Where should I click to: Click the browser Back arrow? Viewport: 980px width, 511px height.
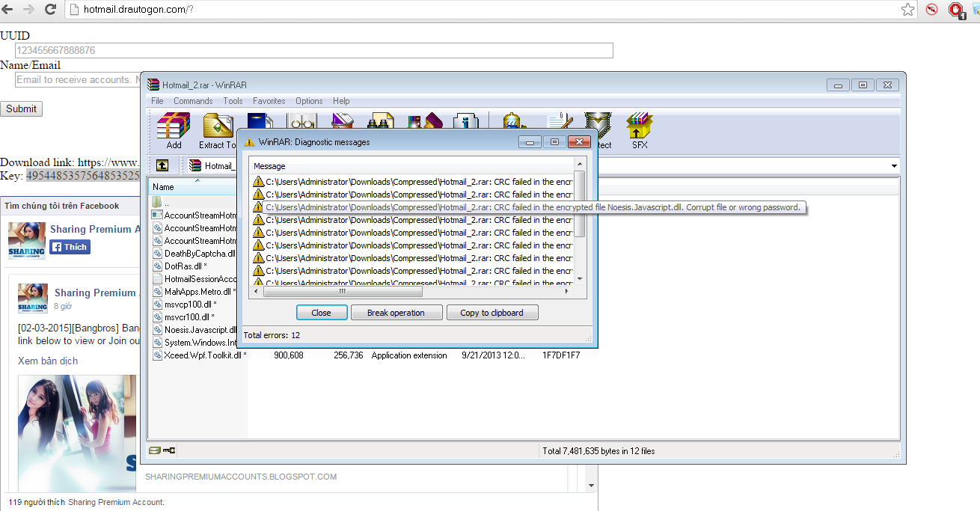coord(8,10)
